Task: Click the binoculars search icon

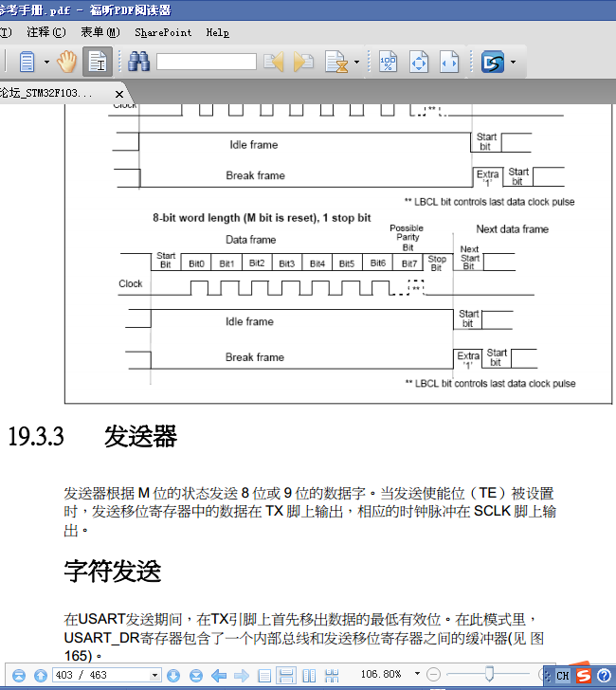Action: click(140, 63)
